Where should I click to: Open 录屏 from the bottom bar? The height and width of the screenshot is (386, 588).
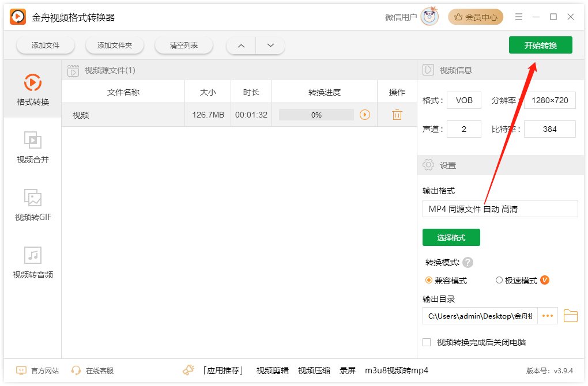[346, 370]
